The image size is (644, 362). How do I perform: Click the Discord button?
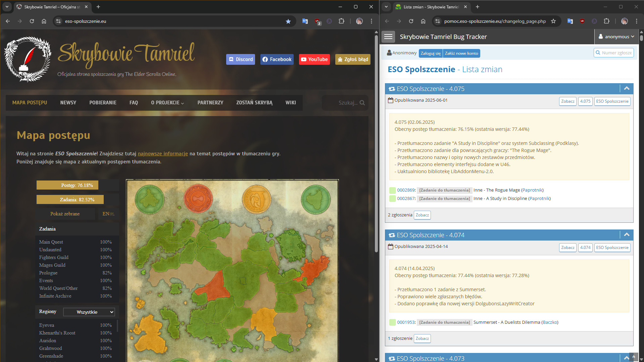[x=240, y=59]
